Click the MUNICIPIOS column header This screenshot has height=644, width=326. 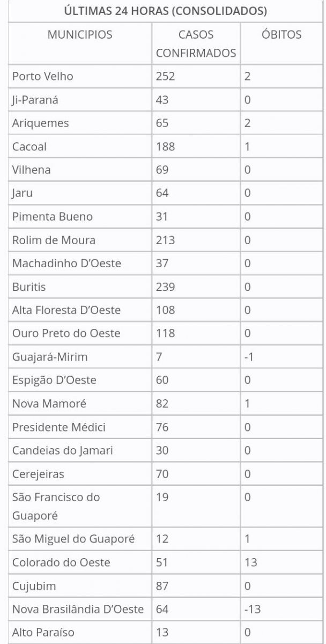coord(80,35)
